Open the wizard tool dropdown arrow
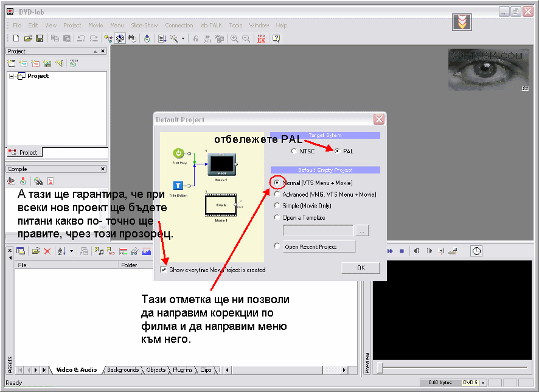This screenshot has height=392, width=539. [x=183, y=38]
